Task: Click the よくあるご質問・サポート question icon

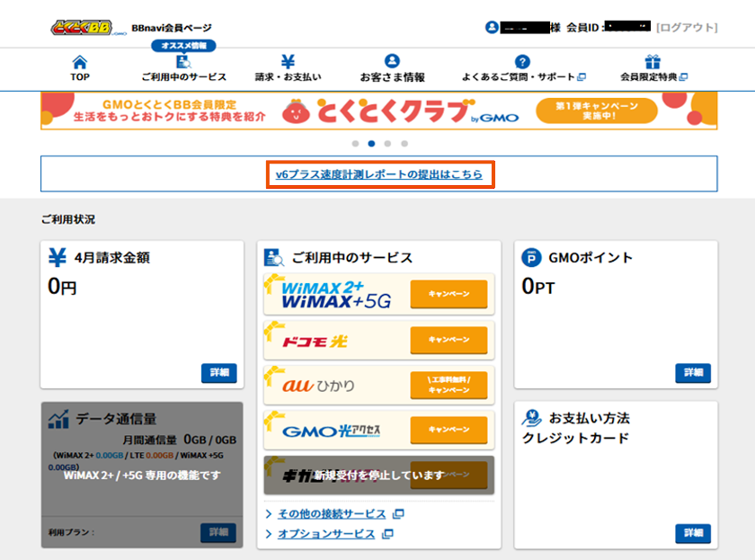Action: coord(522,63)
